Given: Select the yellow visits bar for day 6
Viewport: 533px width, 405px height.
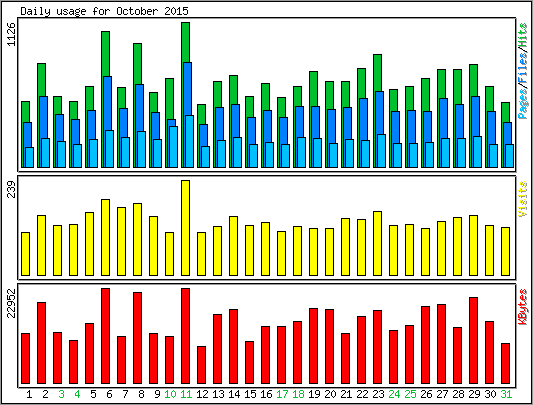Looking at the screenshot, I should (x=105, y=237).
